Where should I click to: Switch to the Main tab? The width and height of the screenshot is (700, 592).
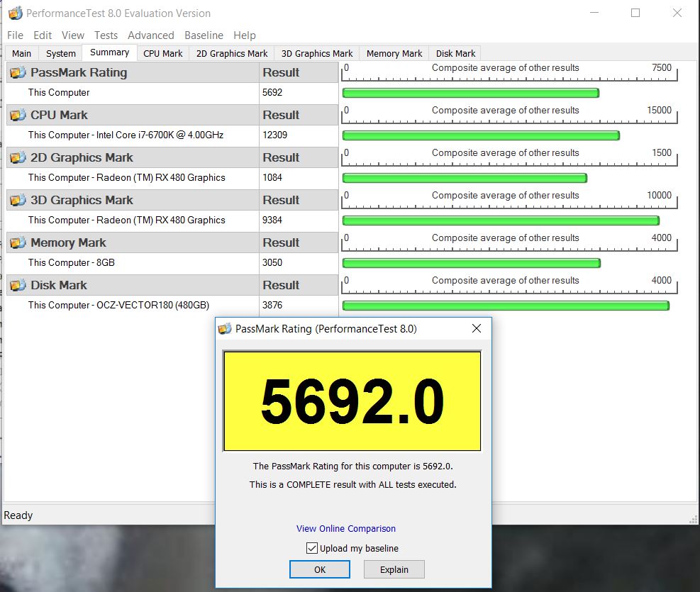click(21, 54)
